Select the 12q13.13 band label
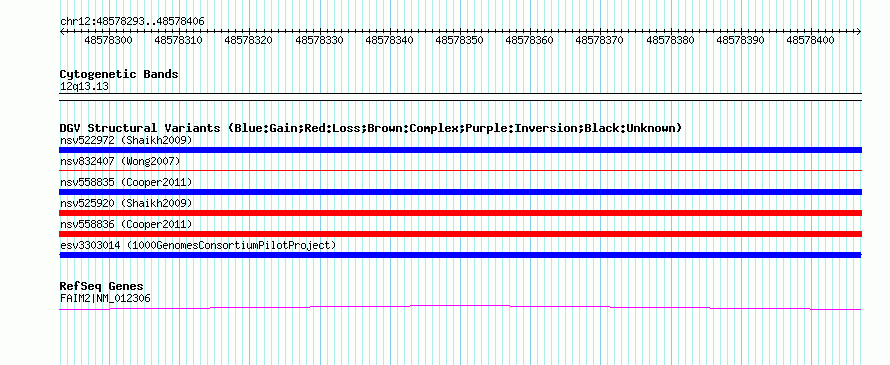This screenshot has width=890, height=365. [x=84, y=87]
